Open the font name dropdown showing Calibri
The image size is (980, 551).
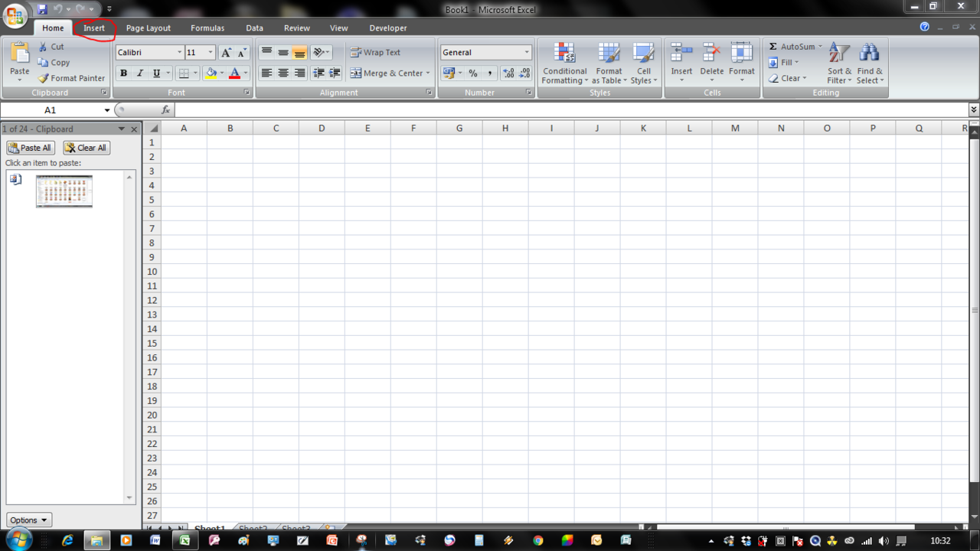(180, 53)
